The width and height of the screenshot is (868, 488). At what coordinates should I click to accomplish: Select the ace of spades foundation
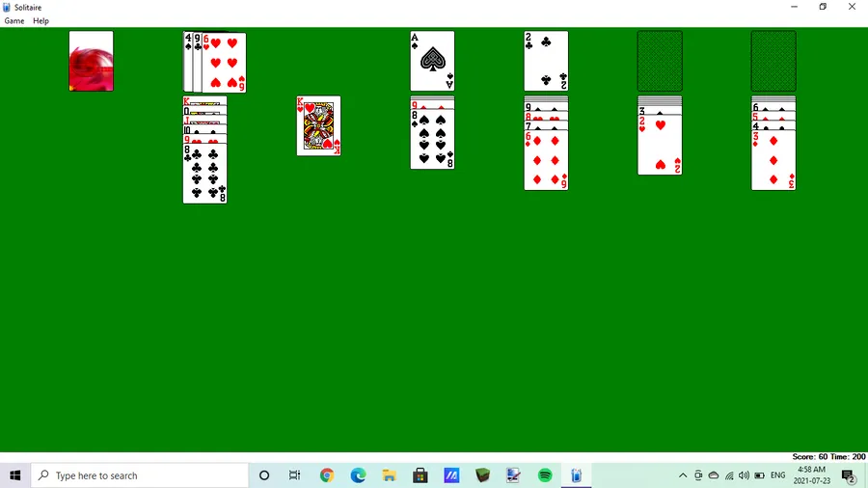(x=432, y=61)
